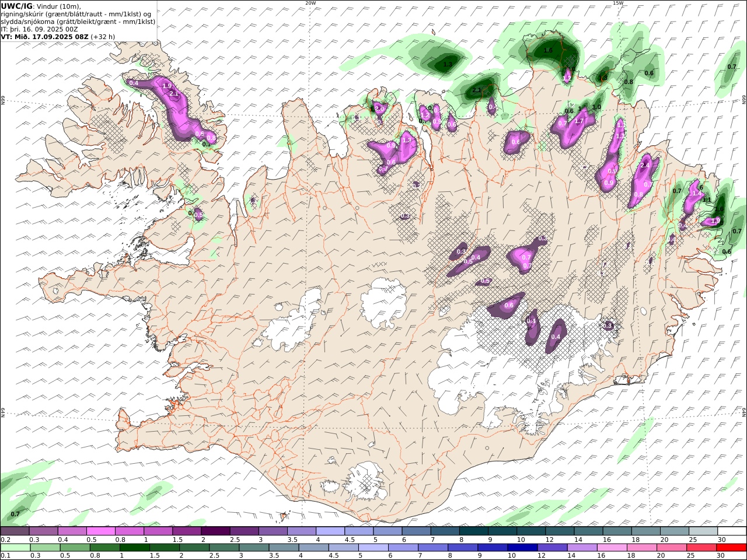Click the UWC/IG title in the header box

pos(17,6)
